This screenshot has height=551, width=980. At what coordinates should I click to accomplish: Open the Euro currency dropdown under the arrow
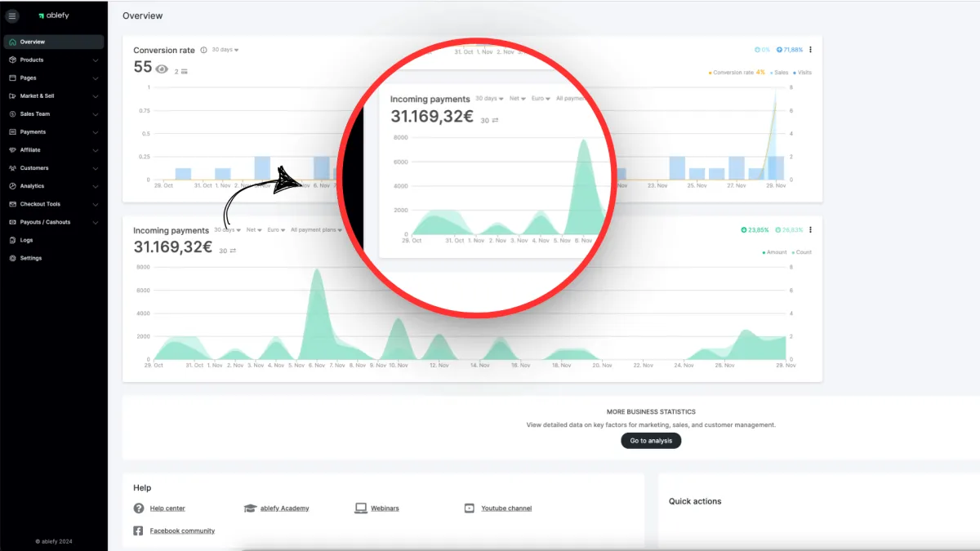[x=276, y=230]
